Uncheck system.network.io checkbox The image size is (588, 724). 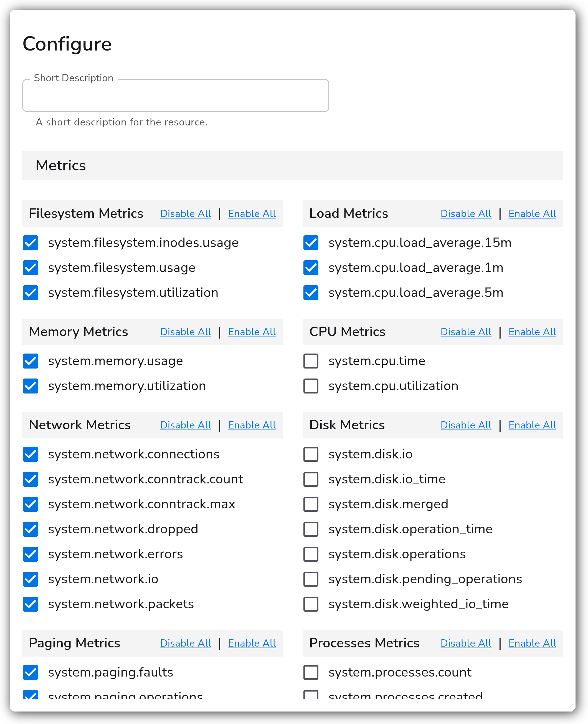[31, 579]
